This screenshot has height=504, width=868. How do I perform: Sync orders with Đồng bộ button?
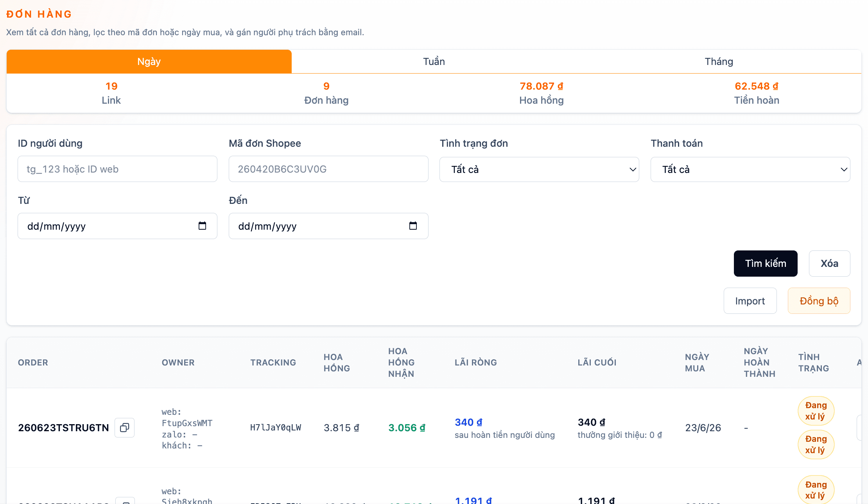[x=819, y=301]
